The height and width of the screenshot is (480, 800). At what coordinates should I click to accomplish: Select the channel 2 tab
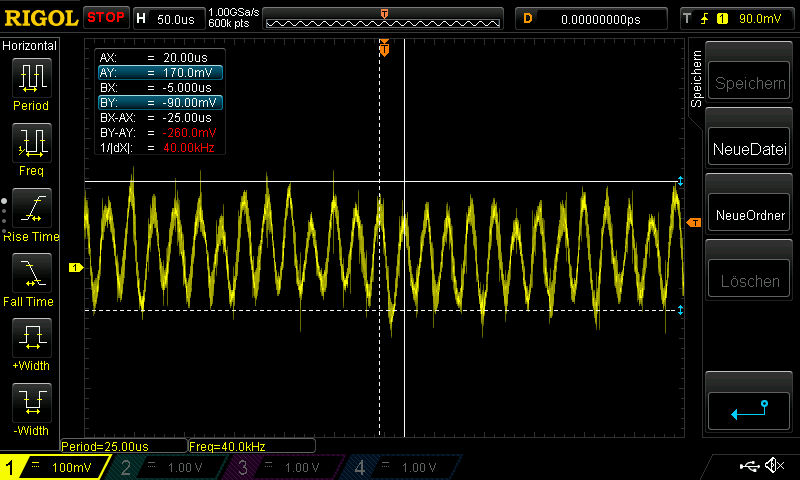(168, 467)
